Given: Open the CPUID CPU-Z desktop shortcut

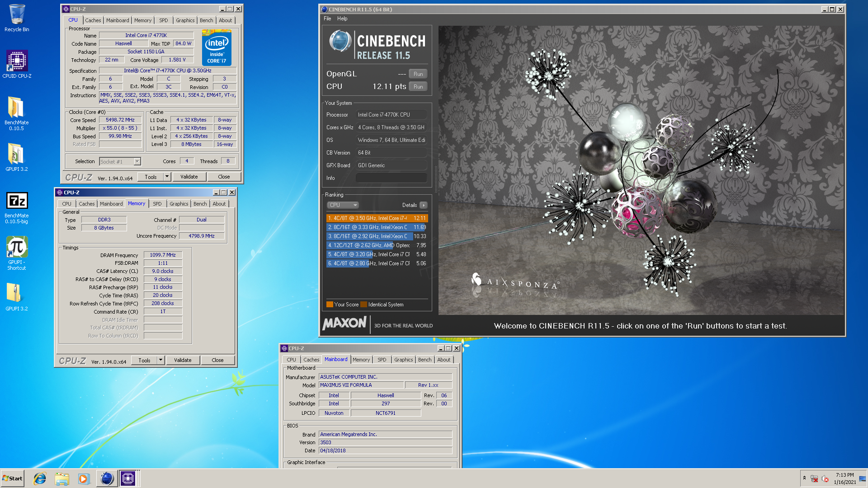Looking at the screenshot, I should pos(17,64).
